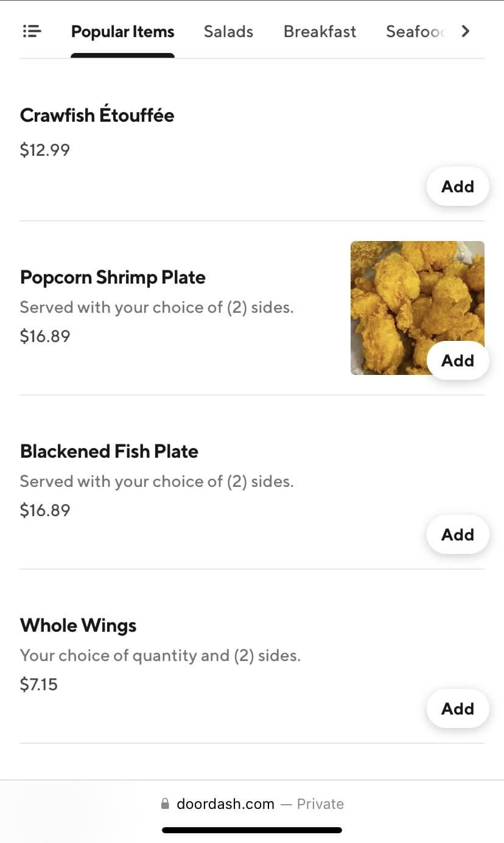
Task: Open the Seafood tab
Action: pyautogui.click(x=415, y=32)
